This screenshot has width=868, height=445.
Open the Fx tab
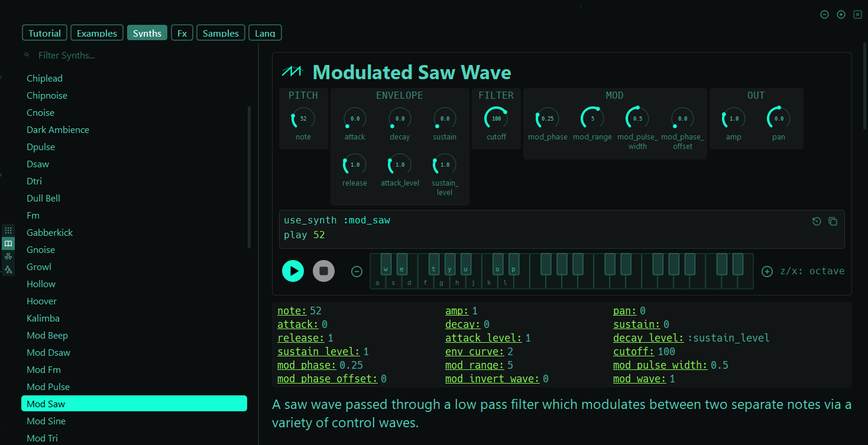pyautogui.click(x=182, y=33)
